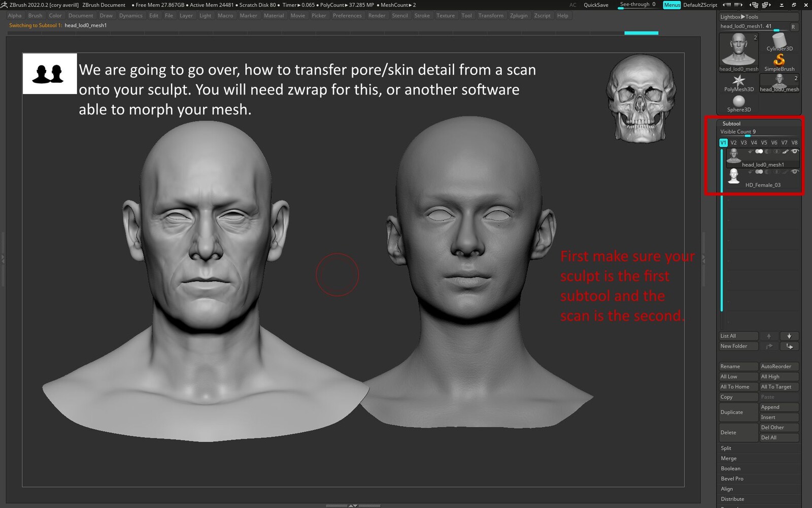Switch to visibility set V3
This screenshot has height=508, width=812.
click(743, 143)
